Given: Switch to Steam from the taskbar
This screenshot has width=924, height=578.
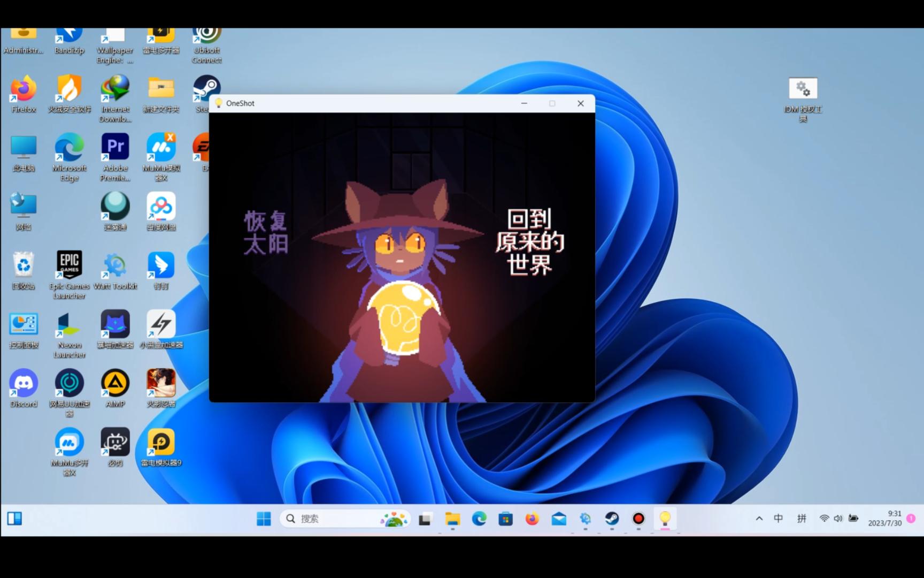Looking at the screenshot, I should (612, 519).
